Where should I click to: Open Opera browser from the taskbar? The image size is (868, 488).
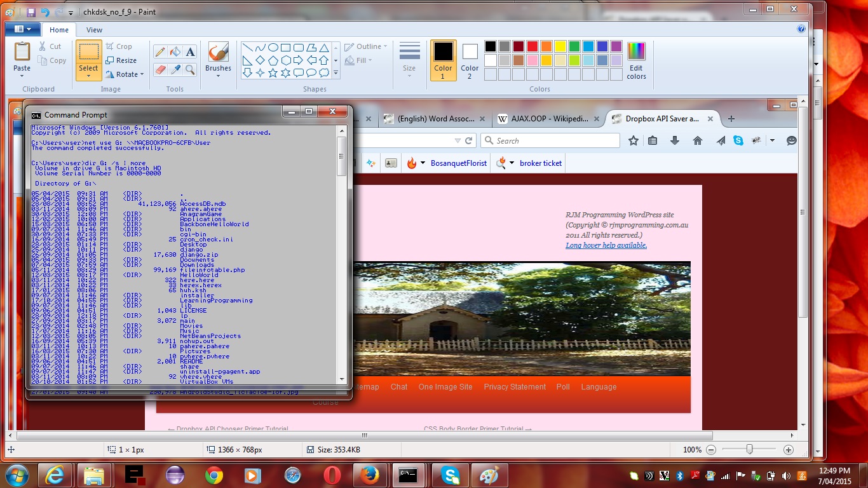(332, 475)
